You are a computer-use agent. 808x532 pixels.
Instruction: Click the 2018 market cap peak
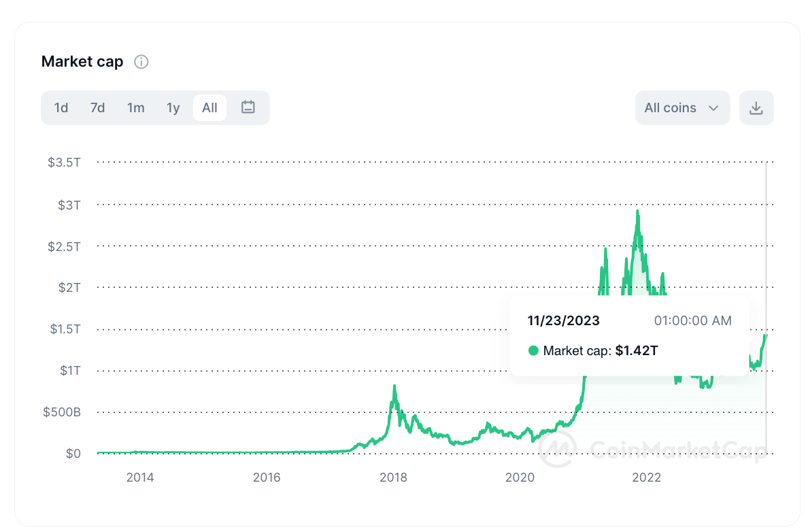[x=394, y=386]
